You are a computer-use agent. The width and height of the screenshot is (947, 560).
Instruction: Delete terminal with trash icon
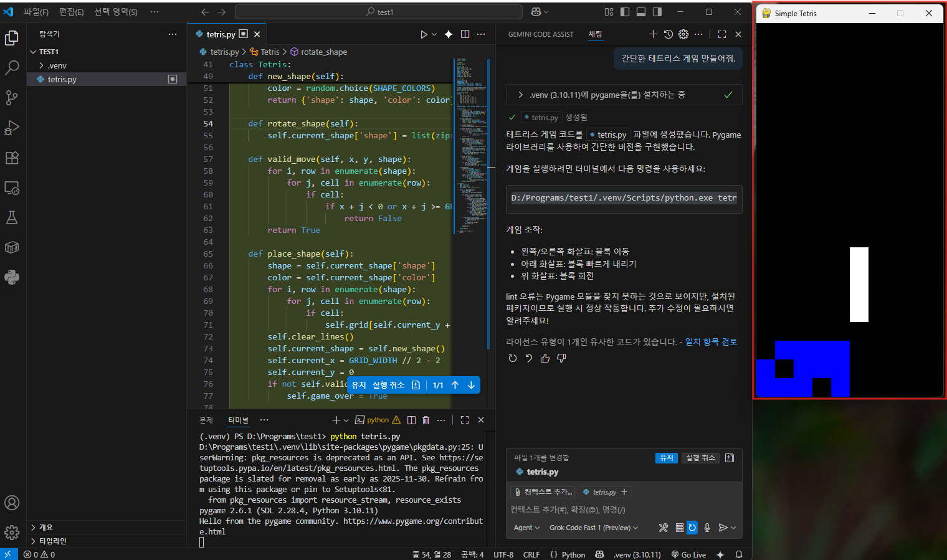(x=426, y=420)
